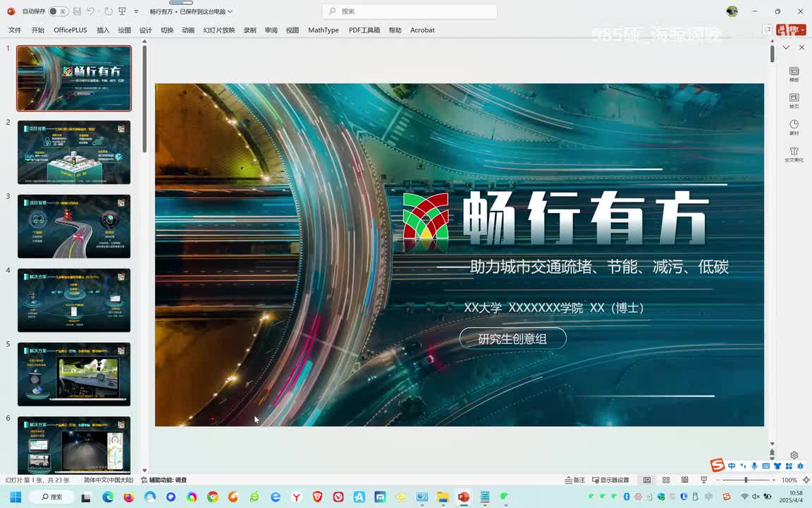The height and width of the screenshot is (508, 812).
Task: Switch to Reading view icon
Action: (x=684, y=480)
